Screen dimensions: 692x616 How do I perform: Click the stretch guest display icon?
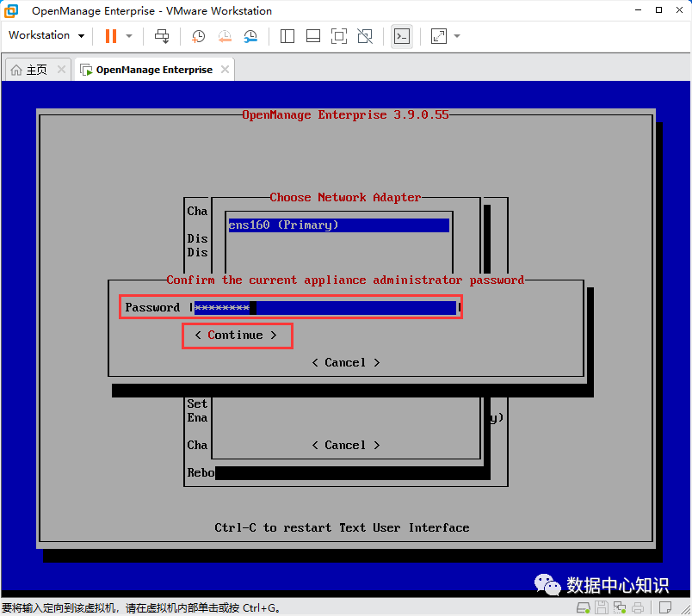click(439, 36)
